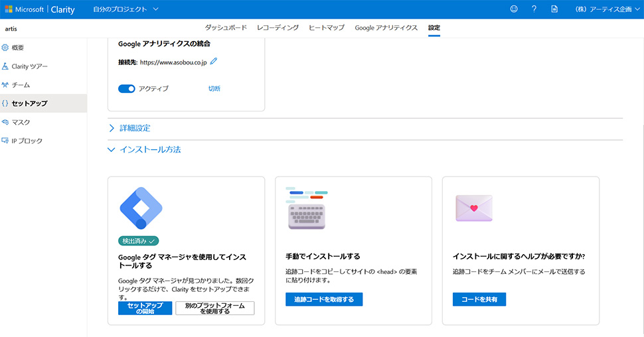Image resolution: width=644 pixels, height=337 pixels.
Task: Click the pencil edit icon beside the asobou URL
Action: [214, 62]
